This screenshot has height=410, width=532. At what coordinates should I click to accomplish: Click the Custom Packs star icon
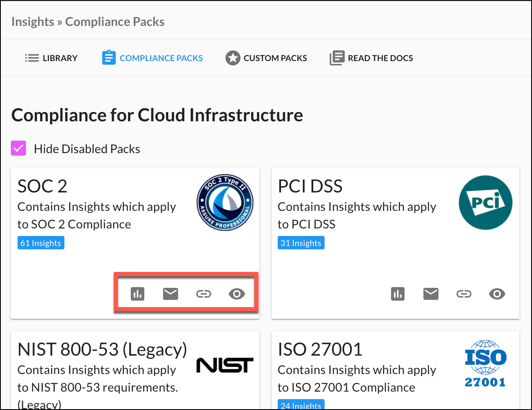click(x=233, y=58)
